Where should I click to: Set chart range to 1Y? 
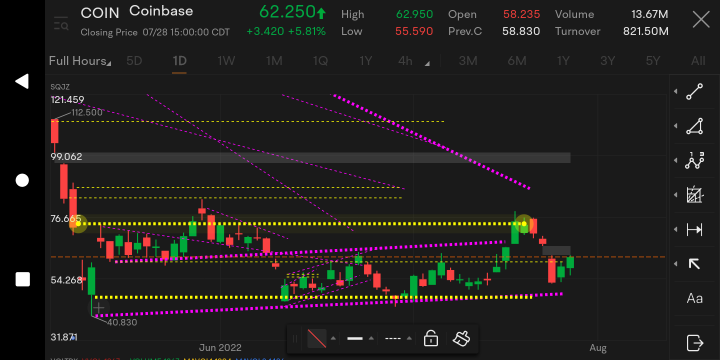[563, 61]
